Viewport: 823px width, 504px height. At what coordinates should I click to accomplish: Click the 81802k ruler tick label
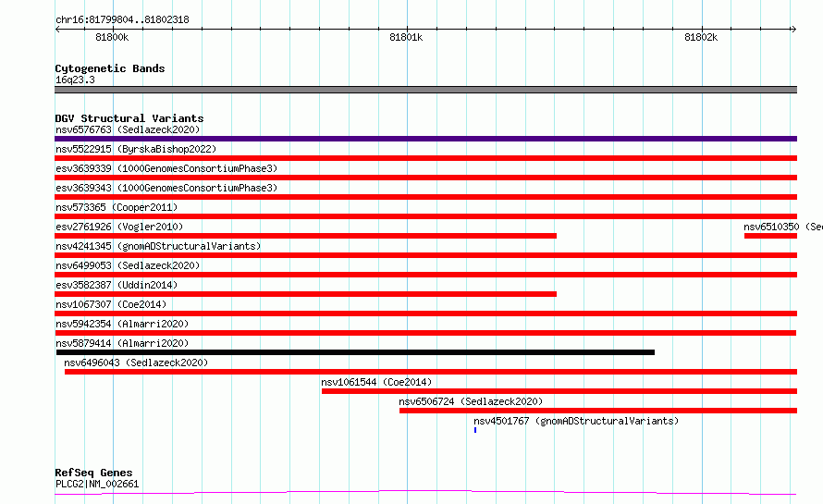pyautogui.click(x=701, y=37)
